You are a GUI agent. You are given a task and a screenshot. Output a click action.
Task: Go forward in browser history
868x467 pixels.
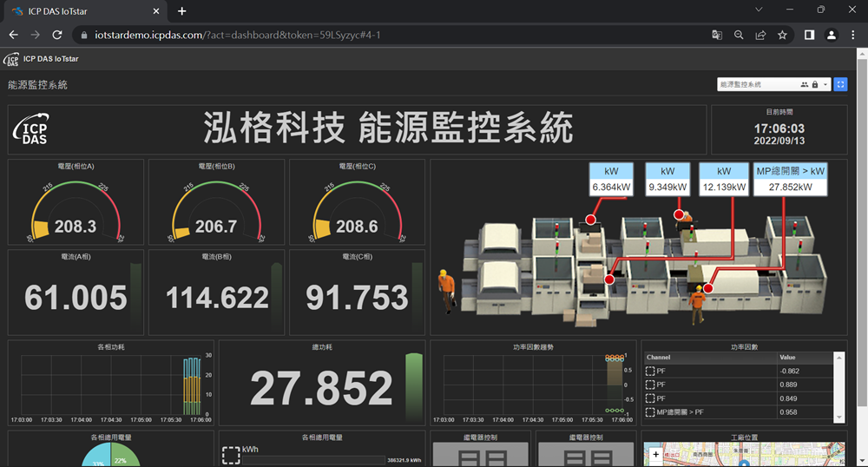pyautogui.click(x=36, y=35)
